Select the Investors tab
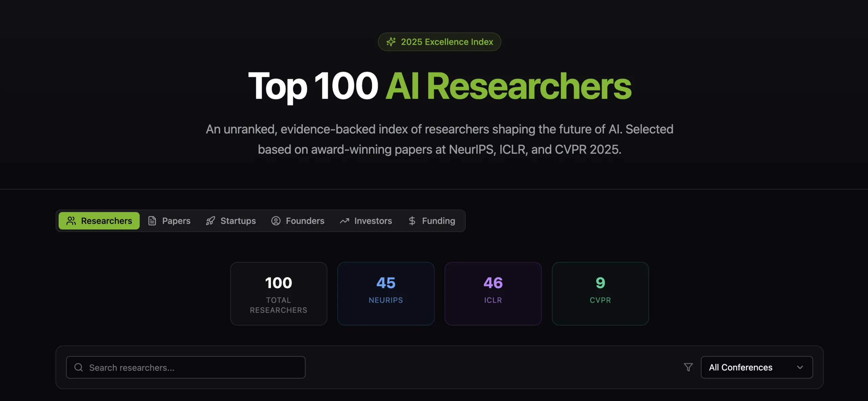Screen dimensions: 868x401 373,221
